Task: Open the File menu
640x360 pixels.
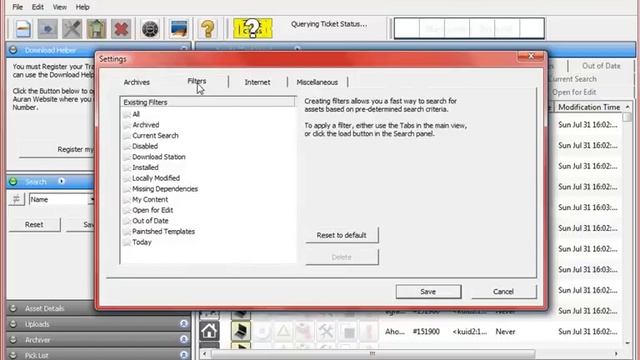Action: 18,7
